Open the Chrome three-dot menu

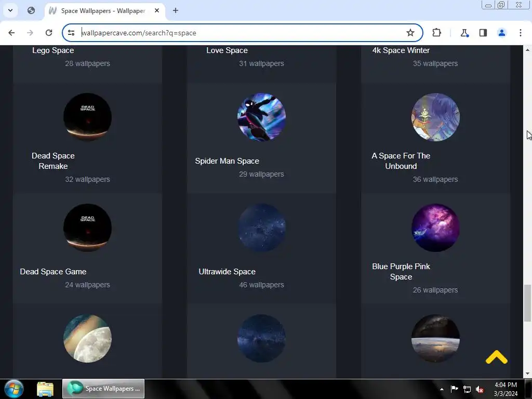click(520, 33)
